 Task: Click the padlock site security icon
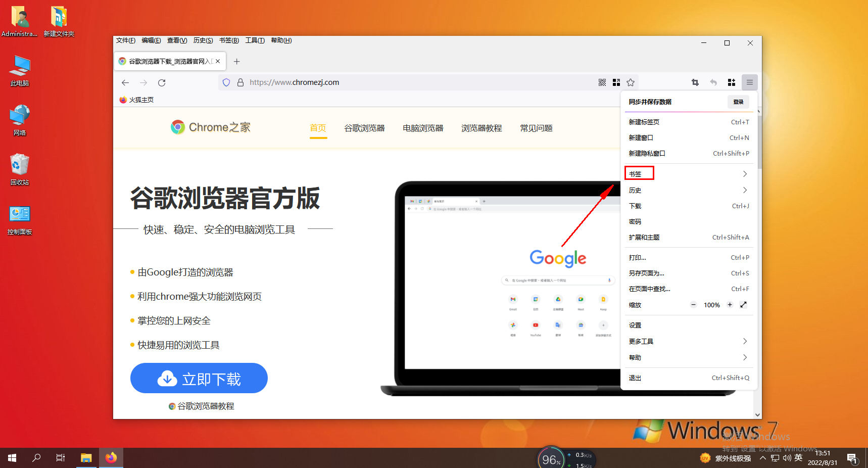tap(240, 82)
